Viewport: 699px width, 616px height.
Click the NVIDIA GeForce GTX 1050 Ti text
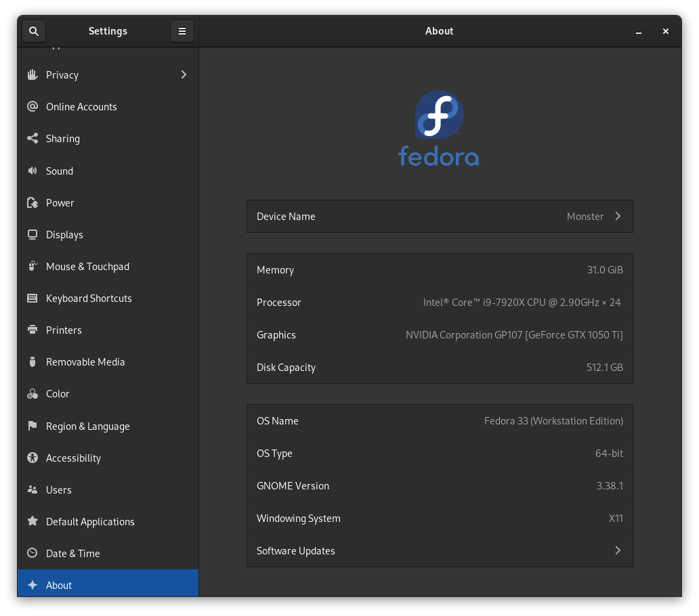[514, 335]
